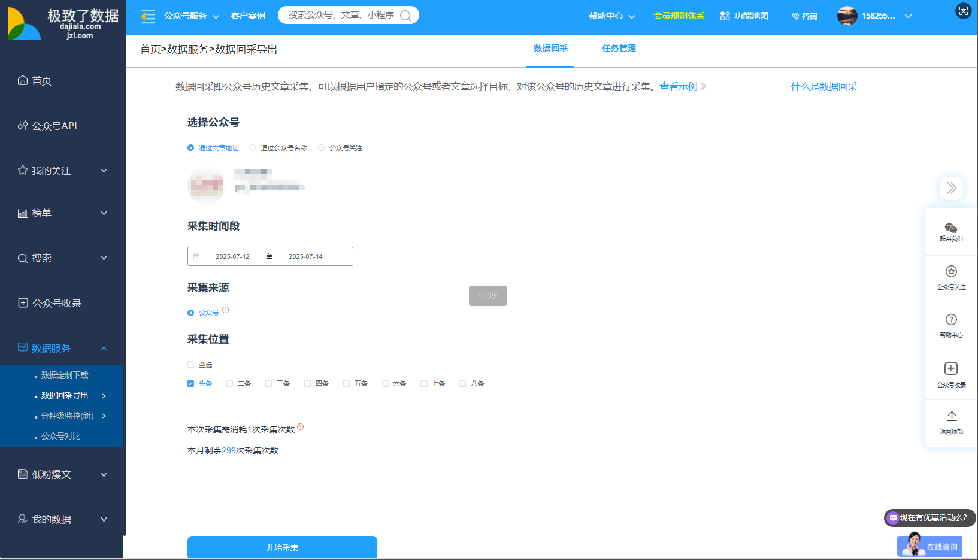Open the 什么是数据回采 link
978x560 pixels.
tap(824, 87)
